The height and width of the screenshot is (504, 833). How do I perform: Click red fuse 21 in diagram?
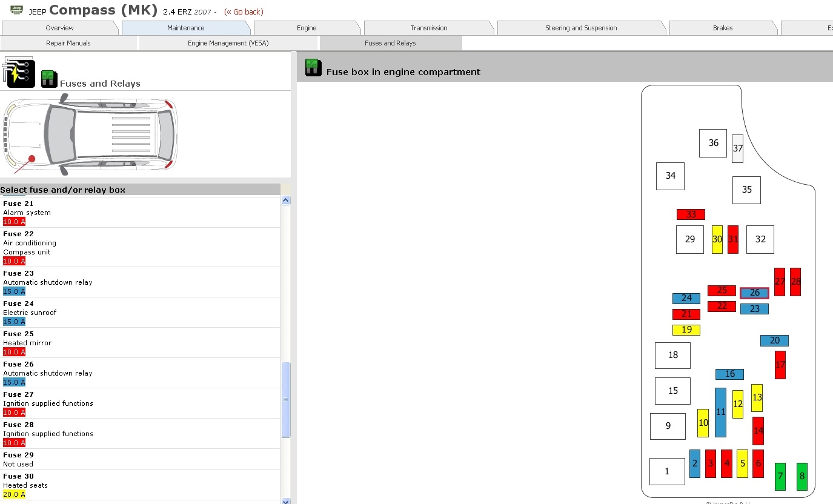pyautogui.click(x=686, y=314)
